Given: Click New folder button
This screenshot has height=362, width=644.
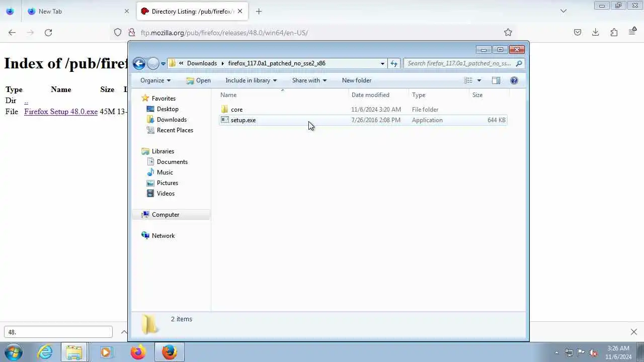Looking at the screenshot, I should point(357,80).
